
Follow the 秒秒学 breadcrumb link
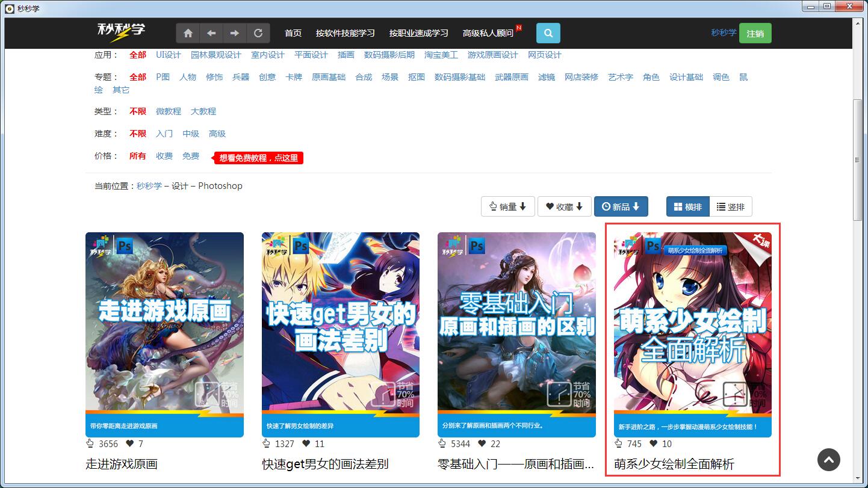point(149,186)
